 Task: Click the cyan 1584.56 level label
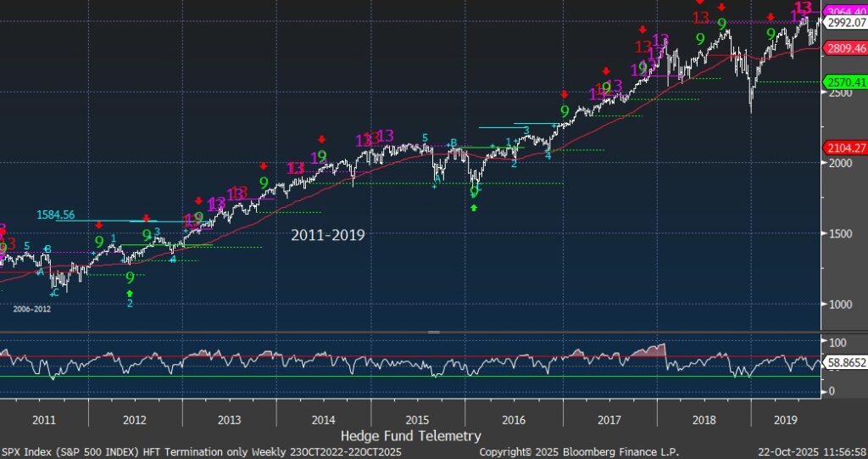tap(56, 215)
